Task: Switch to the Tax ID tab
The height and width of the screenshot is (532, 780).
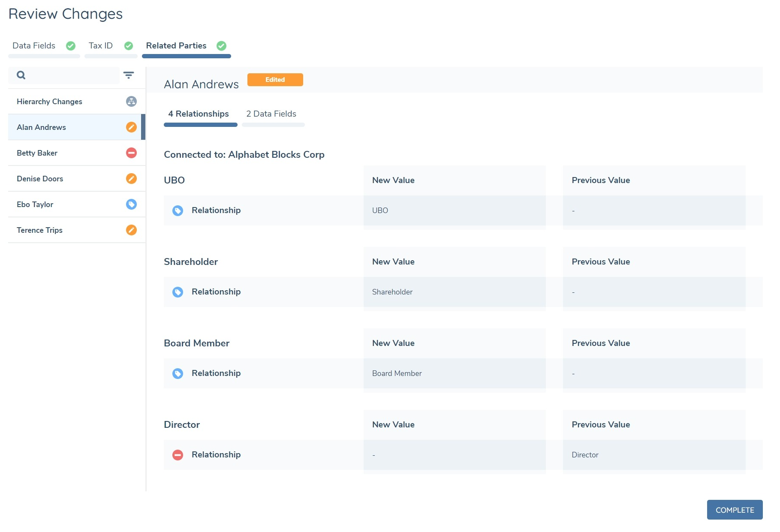Action: (x=100, y=45)
